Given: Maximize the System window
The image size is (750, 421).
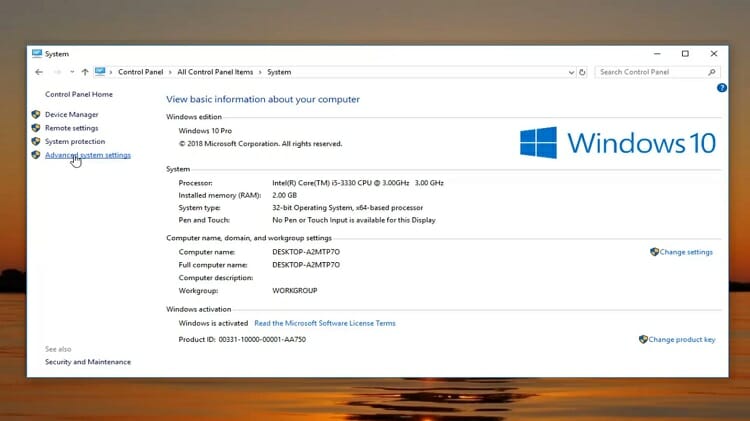Looking at the screenshot, I should point(685,54).
